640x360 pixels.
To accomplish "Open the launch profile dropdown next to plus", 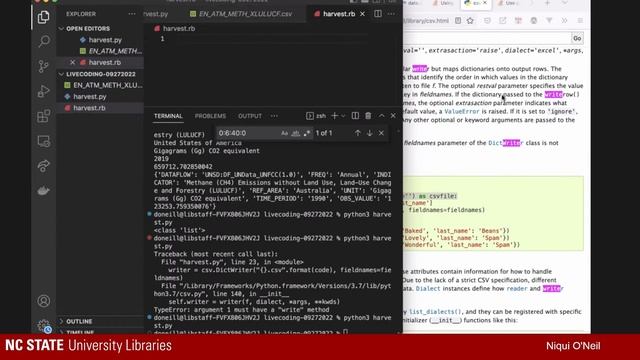I will [x=343, y=116].
